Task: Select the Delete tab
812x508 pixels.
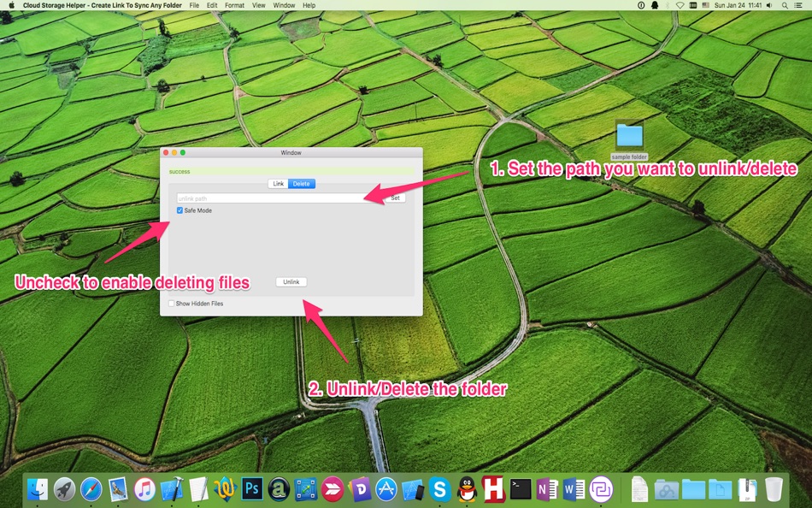Action: [x=302, y=184]
